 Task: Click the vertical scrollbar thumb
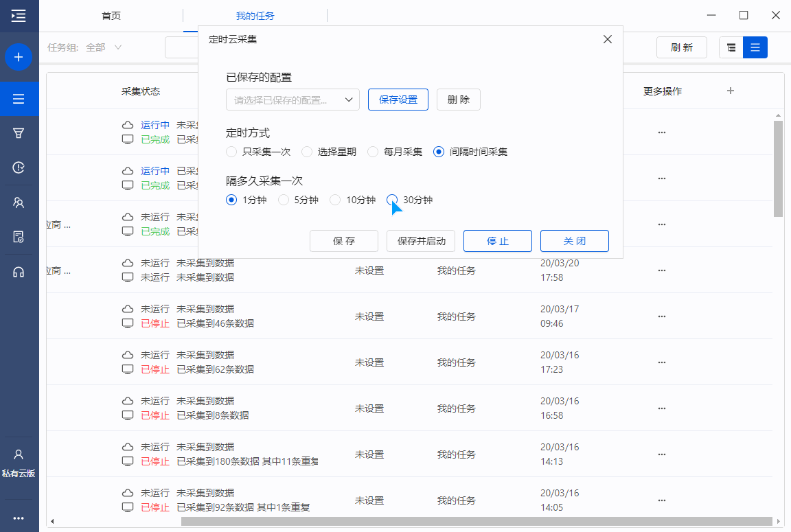[x=778, y=168]
